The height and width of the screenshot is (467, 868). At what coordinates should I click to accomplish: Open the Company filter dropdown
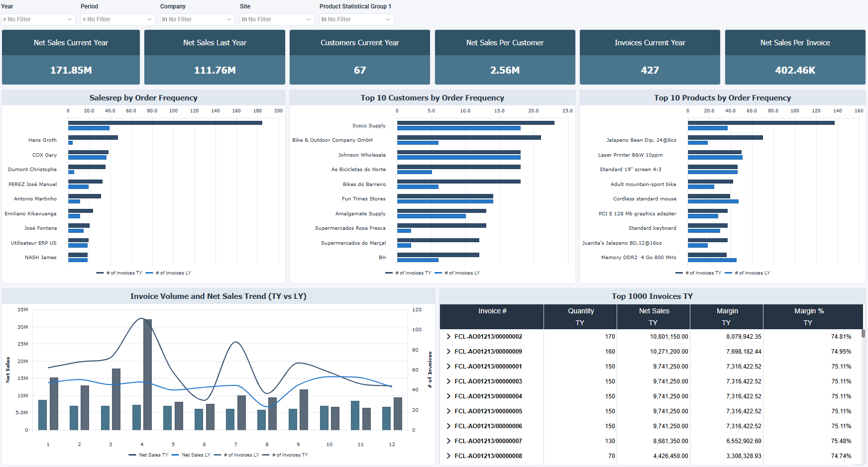[x=197, y=19]
